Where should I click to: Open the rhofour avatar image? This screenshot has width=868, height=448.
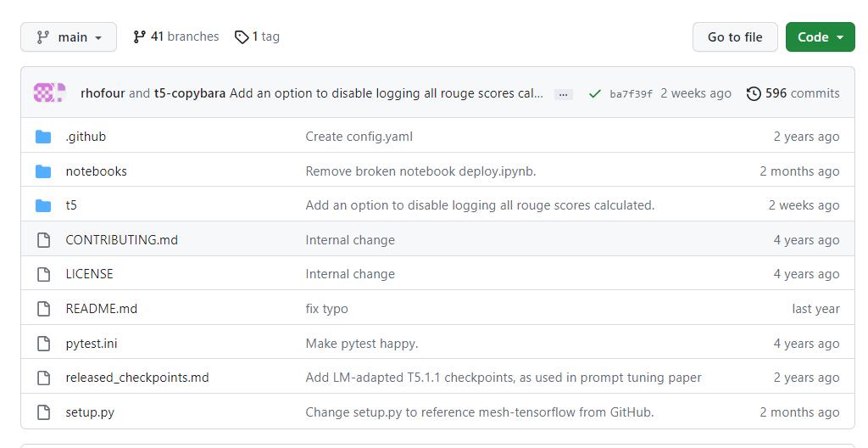44,93
